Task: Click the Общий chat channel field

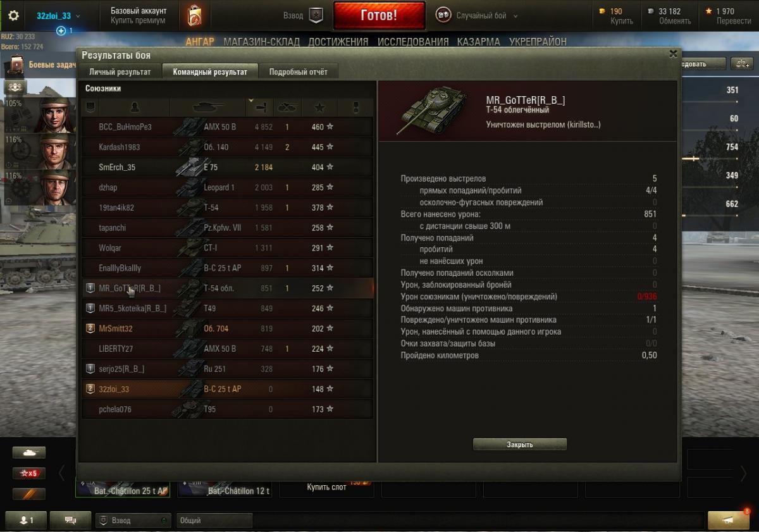Action: (214, 520)
